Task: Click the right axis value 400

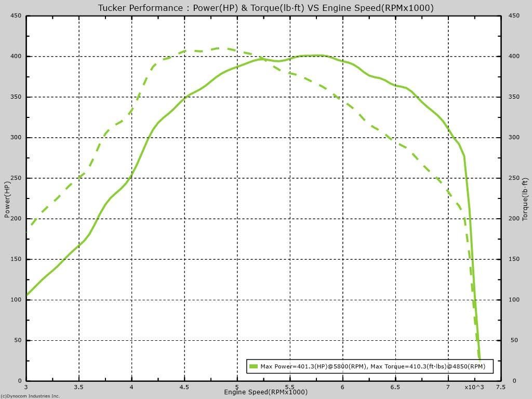Action: tap(514, 56)
